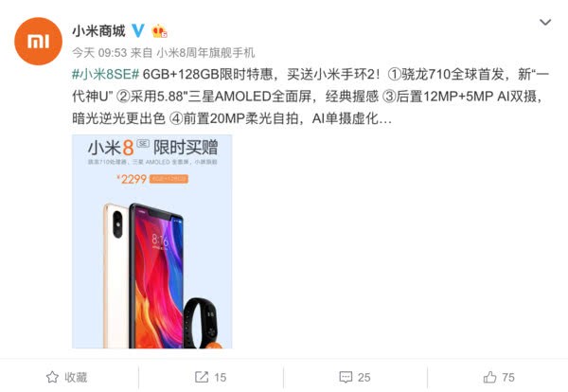This screenshot has width=568, height=392.
Task: Expand the post options chevron menu
Action: click(545, 23)
